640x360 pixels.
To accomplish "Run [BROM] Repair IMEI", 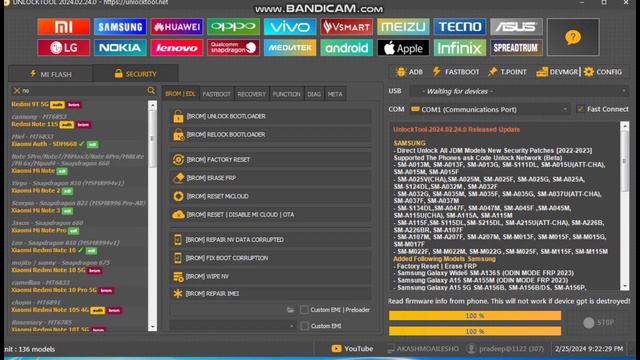I will [270, 293].
